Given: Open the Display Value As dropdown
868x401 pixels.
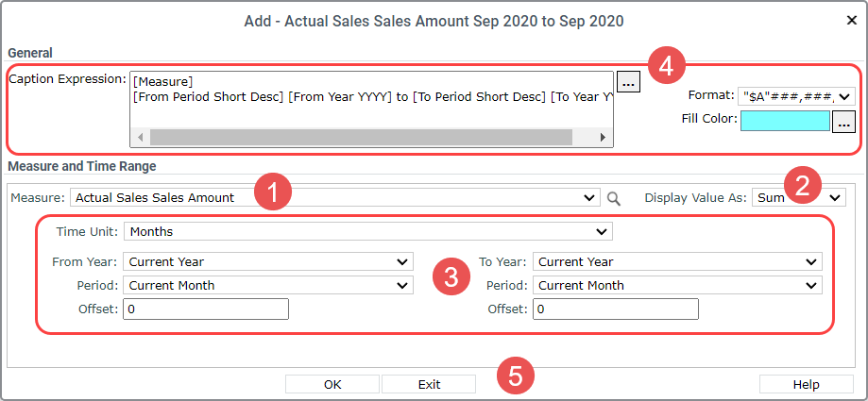Looking at the screenshot, I should click(x=799, y=197).
